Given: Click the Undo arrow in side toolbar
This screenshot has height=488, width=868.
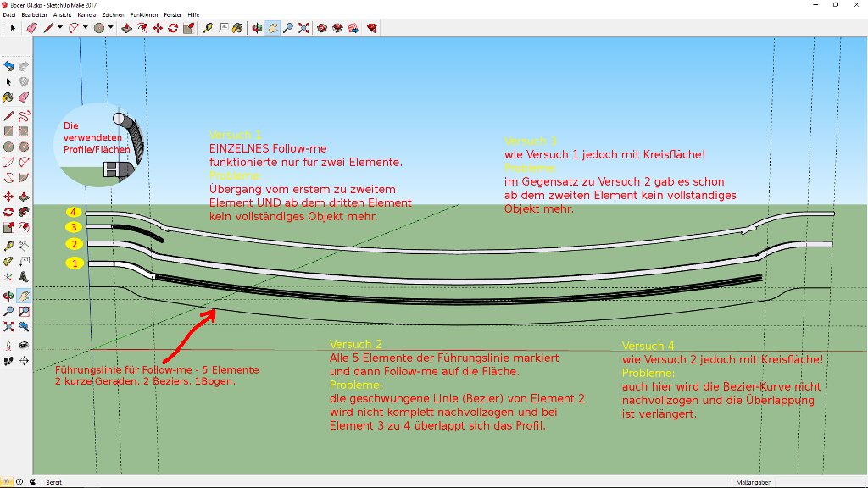Looking at the screenshot, I should pos(8,66).
